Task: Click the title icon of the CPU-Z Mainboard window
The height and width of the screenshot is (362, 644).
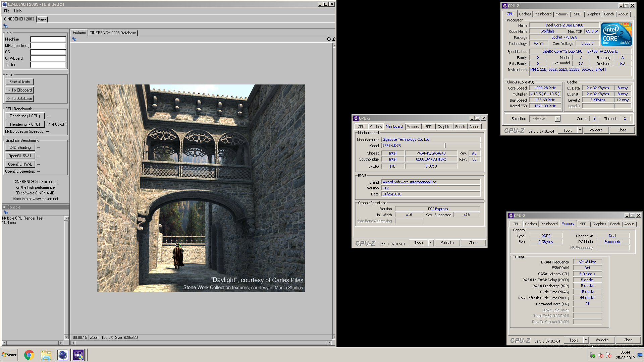Action: 356,118
